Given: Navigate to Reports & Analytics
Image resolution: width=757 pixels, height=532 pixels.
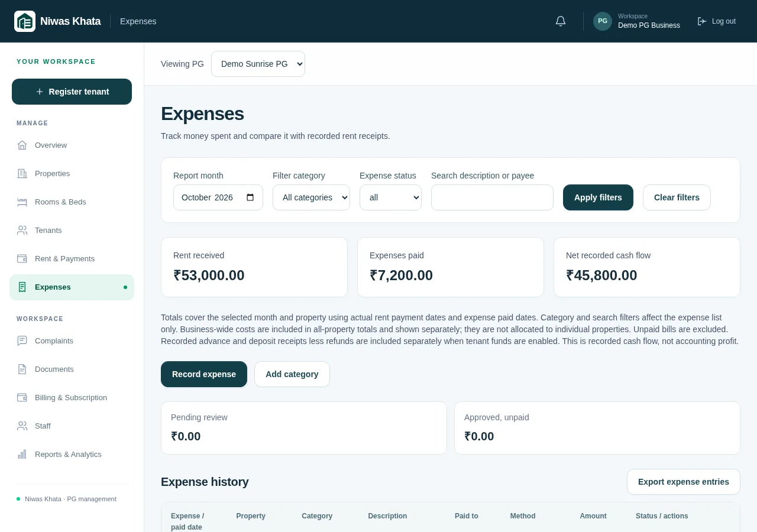Looking at the screenshot, I should [x=72, y=454].
